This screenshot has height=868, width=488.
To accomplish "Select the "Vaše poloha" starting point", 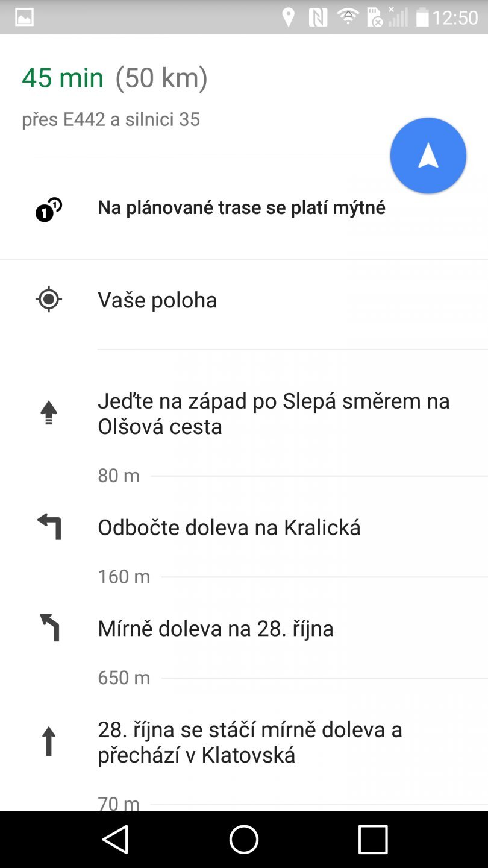I will coord(157,300).
